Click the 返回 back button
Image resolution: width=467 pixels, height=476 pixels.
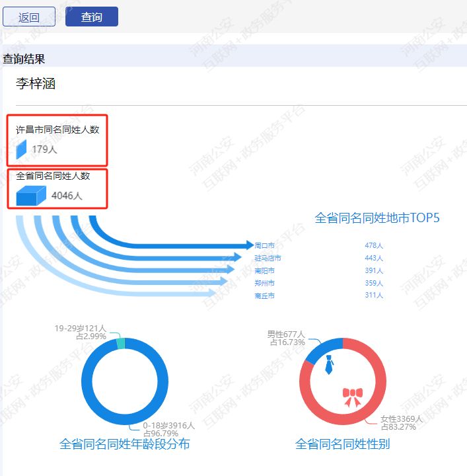(x=29, y=17)
